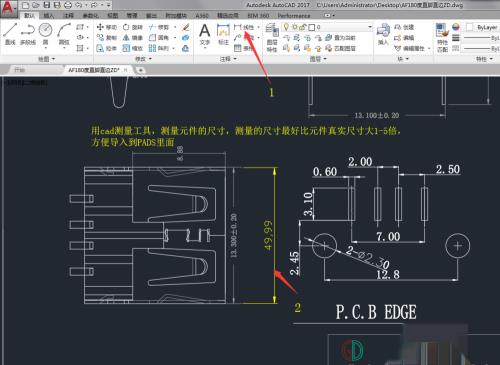
Task: Select the Fillet (圆角) tool
Action: [x=159, y=38]
